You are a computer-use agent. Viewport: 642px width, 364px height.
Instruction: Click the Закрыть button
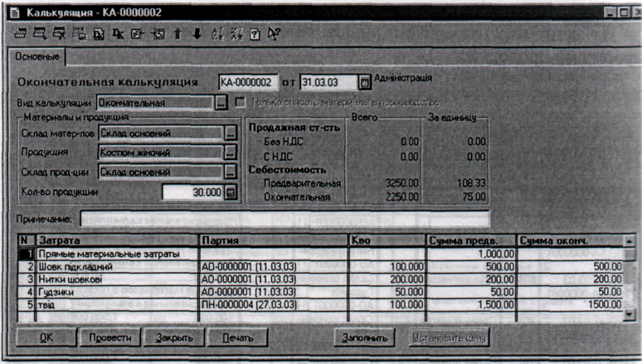174,337
